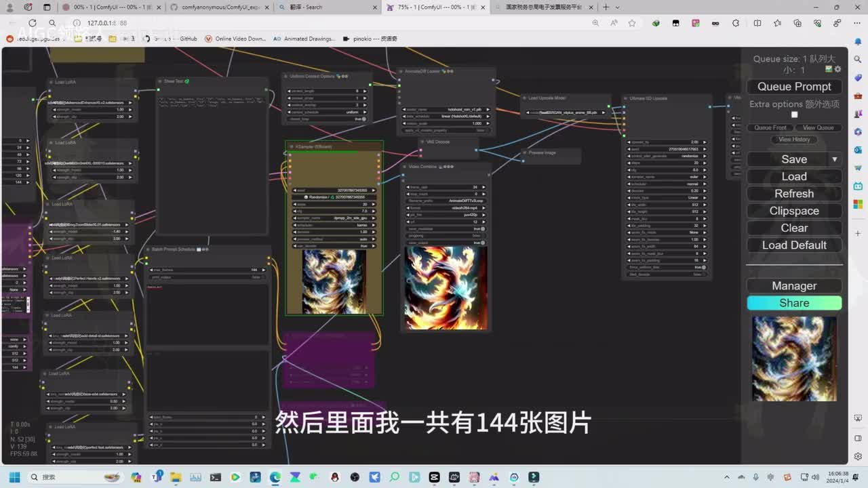
Task: Open the browser extensions puzzle icon
Action: (x=736, y=23)
